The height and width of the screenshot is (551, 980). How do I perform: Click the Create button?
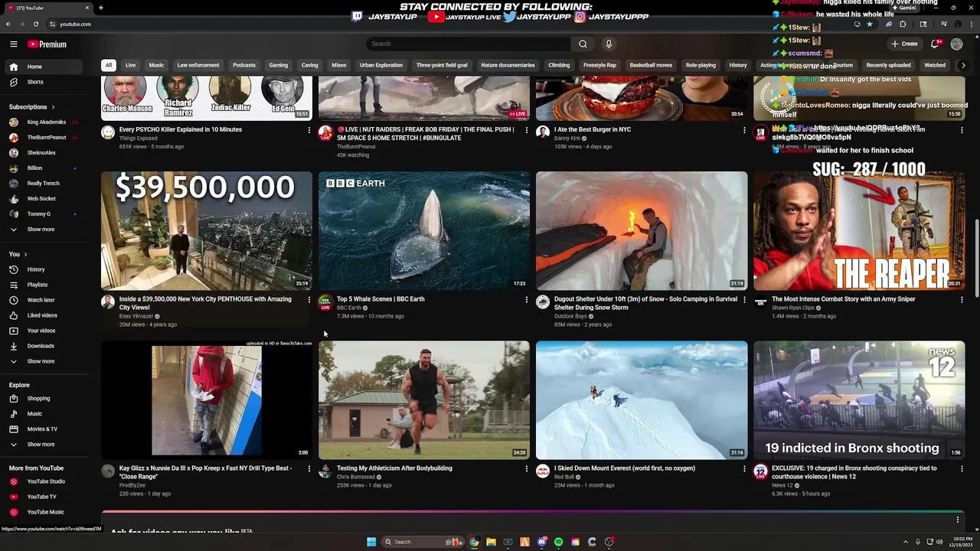(x=904, y=44)
